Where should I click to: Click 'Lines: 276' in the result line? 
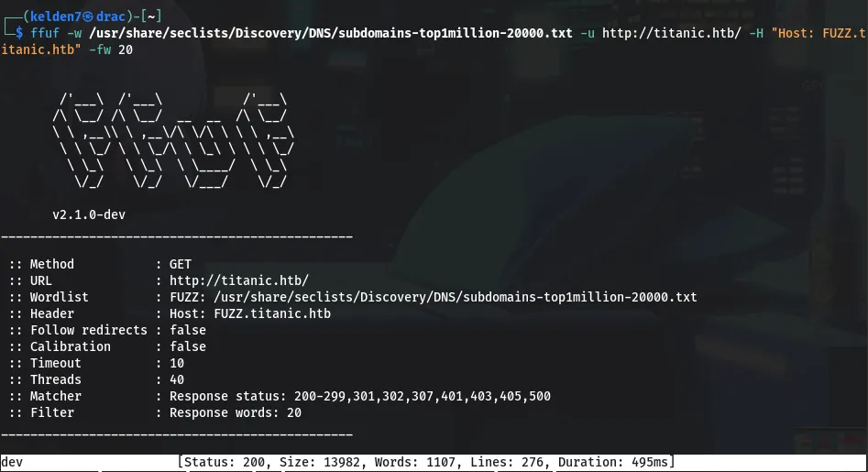click(x=507, y=462)
